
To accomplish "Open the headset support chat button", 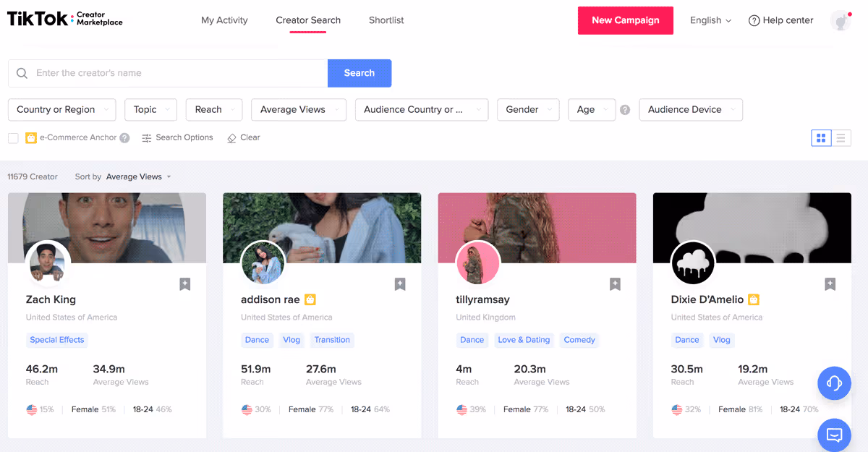I will (834, 383).
